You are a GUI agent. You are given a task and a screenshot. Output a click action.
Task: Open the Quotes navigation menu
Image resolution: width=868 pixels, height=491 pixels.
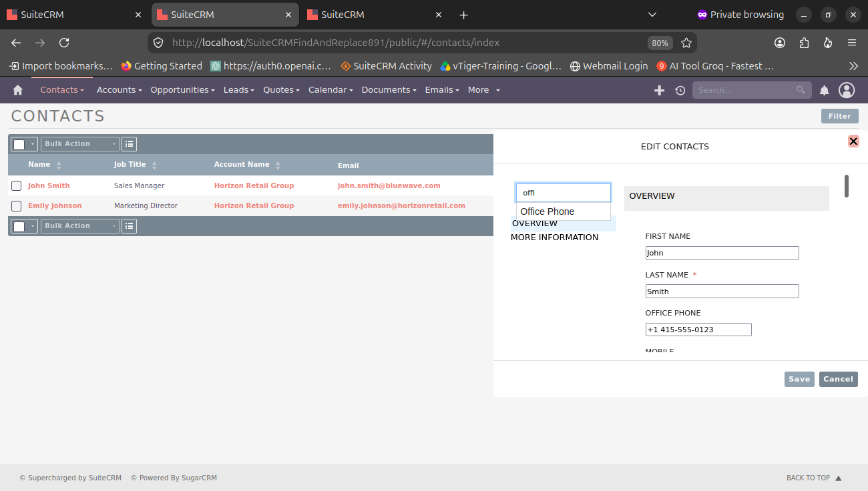point(281,90)
